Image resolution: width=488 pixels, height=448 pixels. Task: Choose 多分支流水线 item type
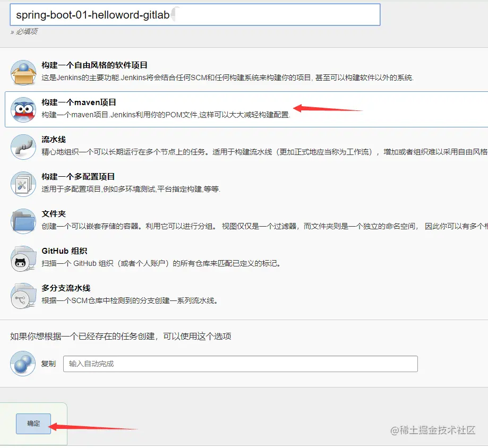[x=66, y=288]
